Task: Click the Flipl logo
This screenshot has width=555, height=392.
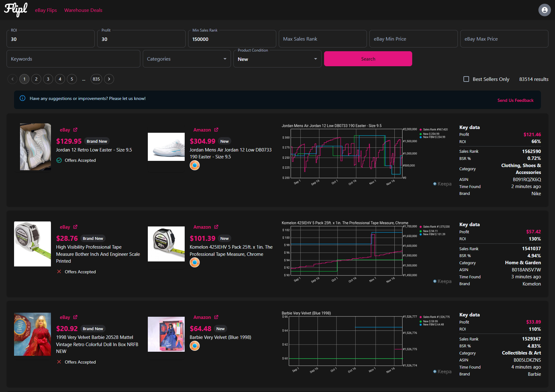Action: pyautogui.click(x=16, y=10)
